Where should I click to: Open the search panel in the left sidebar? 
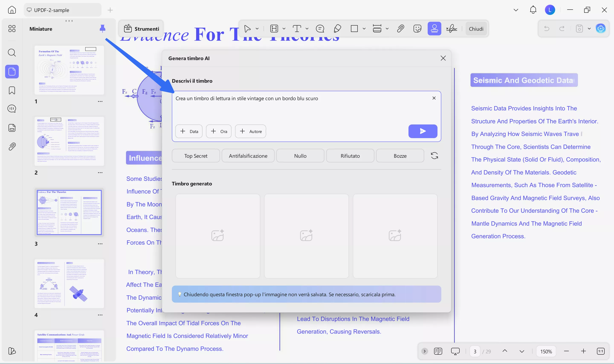coord(12,52)
